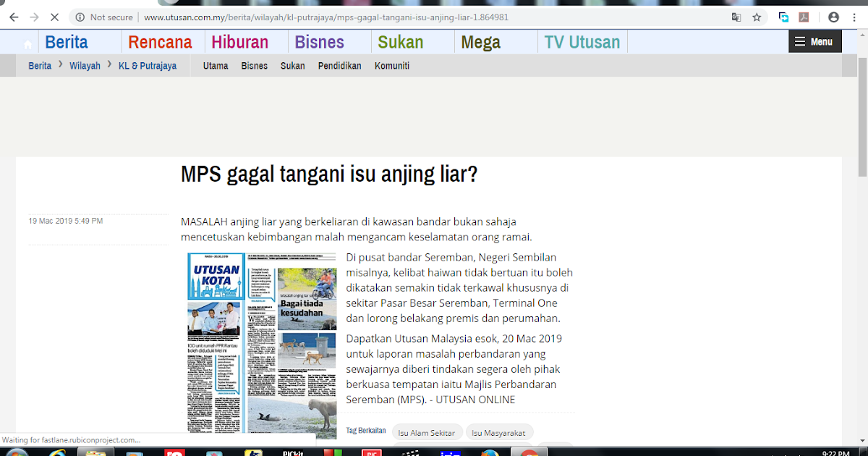Open the Sukan main section

(x=401, y=42)
